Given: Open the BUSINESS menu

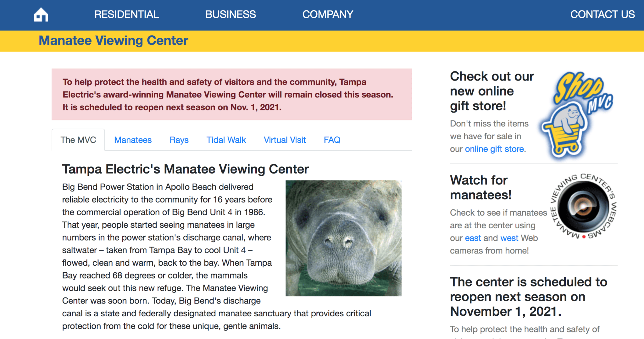Looking at the screenshot, I should pyautogui.click(x=230, y=14).
